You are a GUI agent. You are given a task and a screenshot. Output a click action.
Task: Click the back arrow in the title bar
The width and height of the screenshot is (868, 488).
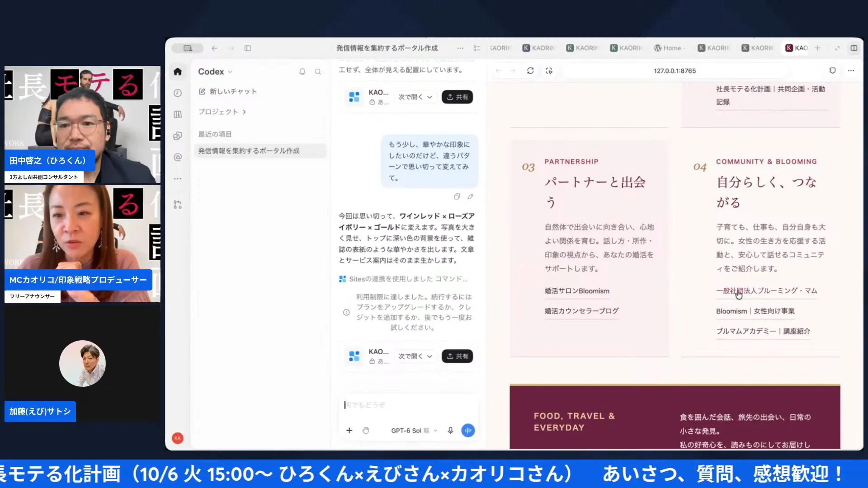215,48
